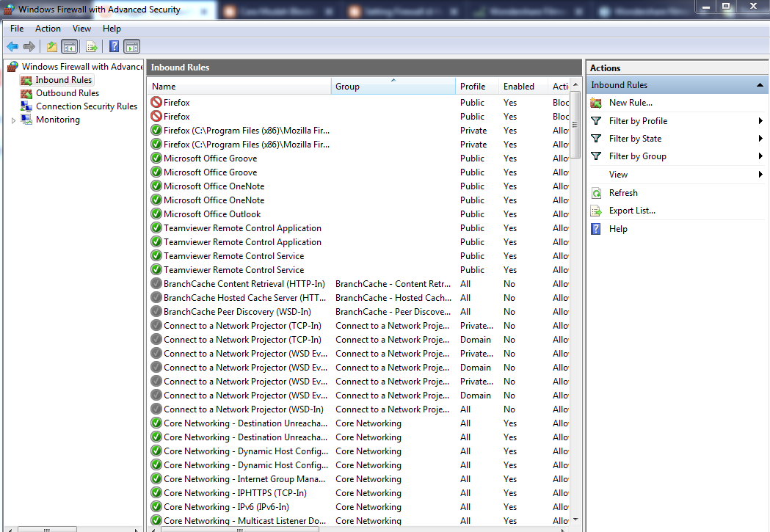Click the New Rule icon in Actions pane
Viewport: 770px width, 532px height.
point(596,103)
